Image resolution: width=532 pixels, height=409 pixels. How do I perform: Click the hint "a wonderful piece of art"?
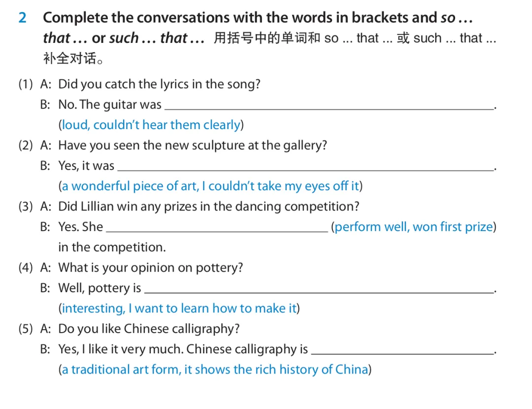(129, 186)
